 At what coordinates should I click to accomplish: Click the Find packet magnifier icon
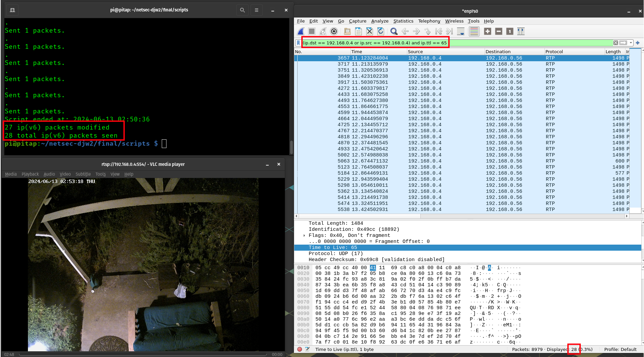coord(394,31)
